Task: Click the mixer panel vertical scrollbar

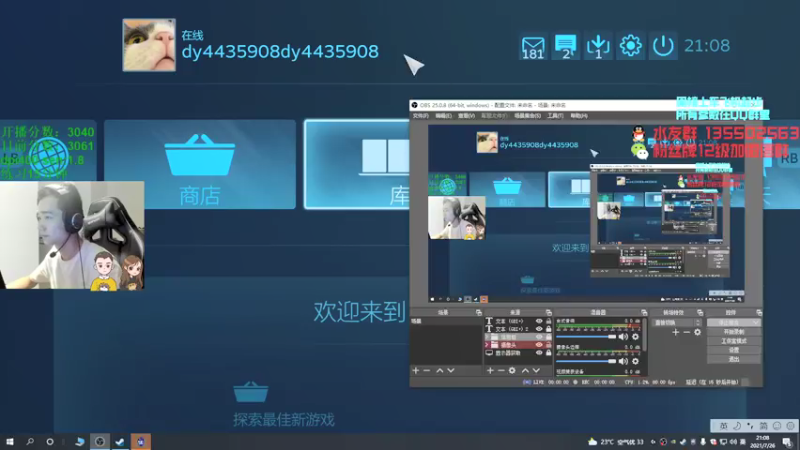Action: [644, 335]
